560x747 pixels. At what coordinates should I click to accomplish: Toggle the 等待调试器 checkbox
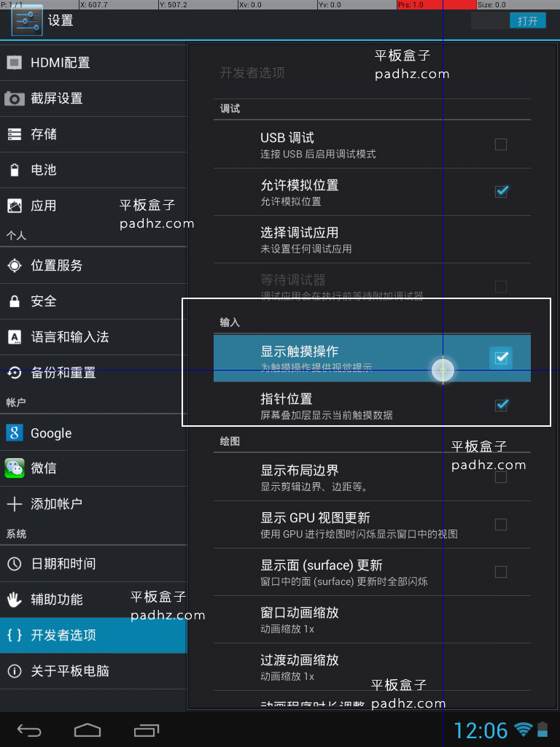click(x=501, y=286)
